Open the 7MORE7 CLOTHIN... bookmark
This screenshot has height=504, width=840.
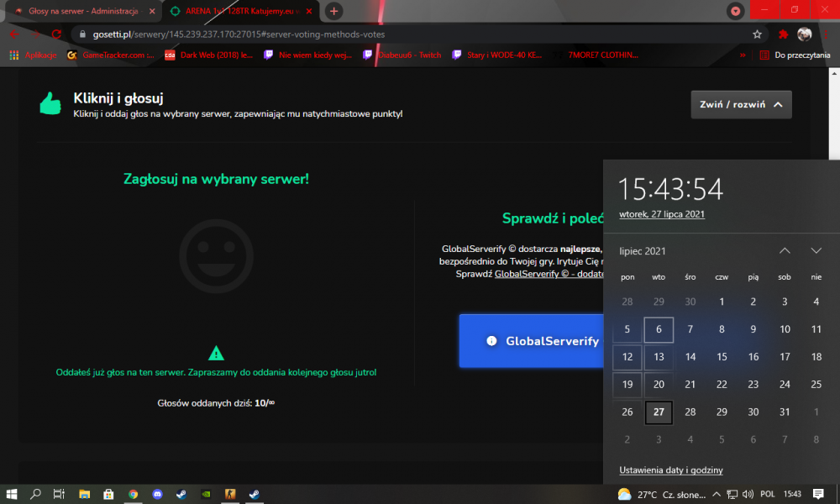596,55
